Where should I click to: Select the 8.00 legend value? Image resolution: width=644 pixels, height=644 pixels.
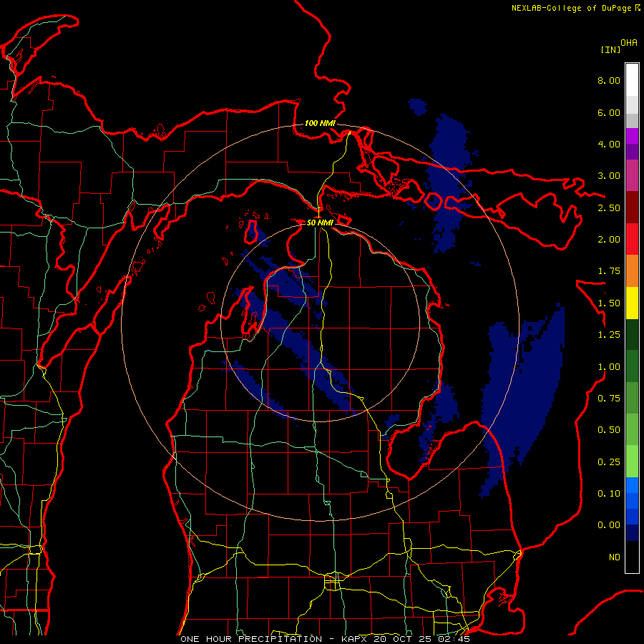pos(609,80)
